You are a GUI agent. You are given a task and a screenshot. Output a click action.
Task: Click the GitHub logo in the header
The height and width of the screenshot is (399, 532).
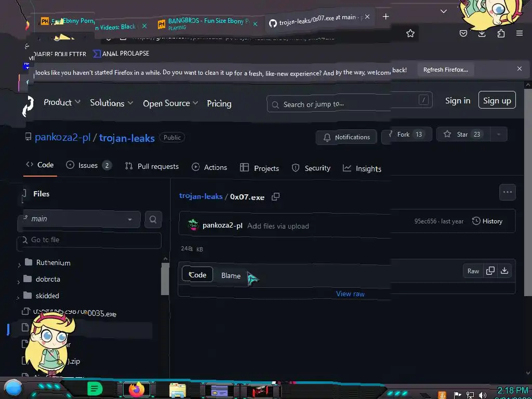[28, 105]
